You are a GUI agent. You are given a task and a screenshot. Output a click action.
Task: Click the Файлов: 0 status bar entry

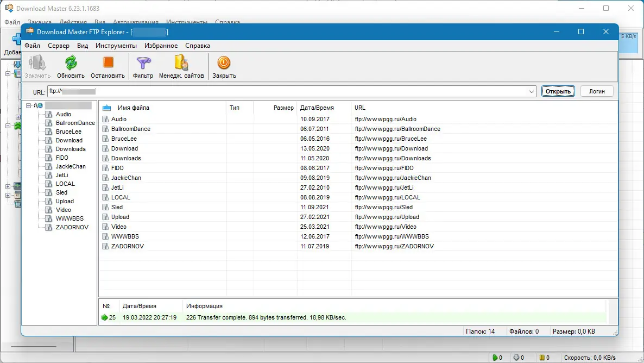click(x=524, y=331)
